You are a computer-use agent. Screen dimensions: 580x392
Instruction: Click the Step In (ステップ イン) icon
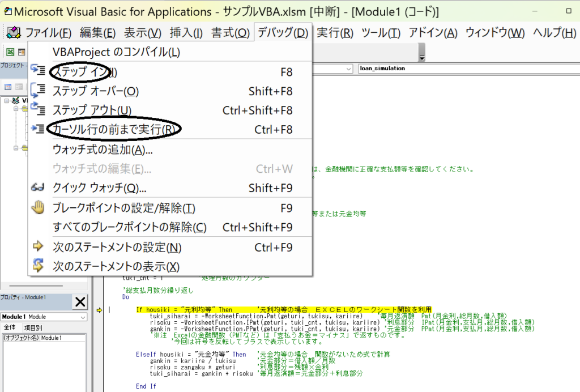(x=39, y=71)
